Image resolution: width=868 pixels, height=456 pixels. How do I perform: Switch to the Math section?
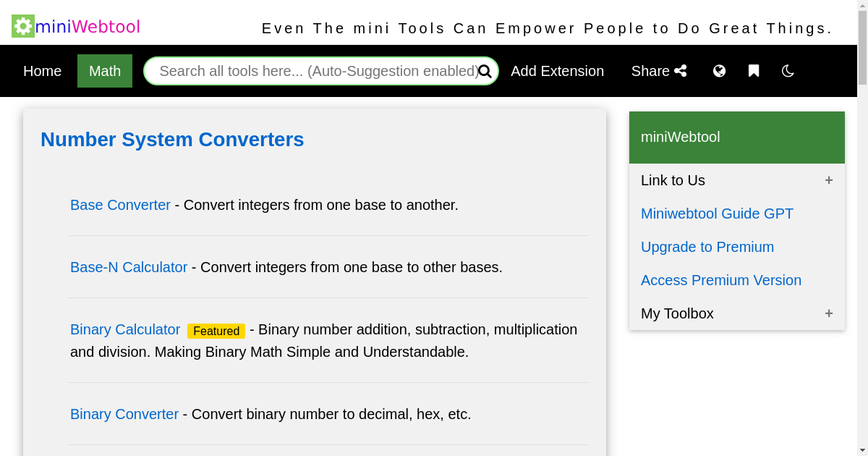[104, 71]
